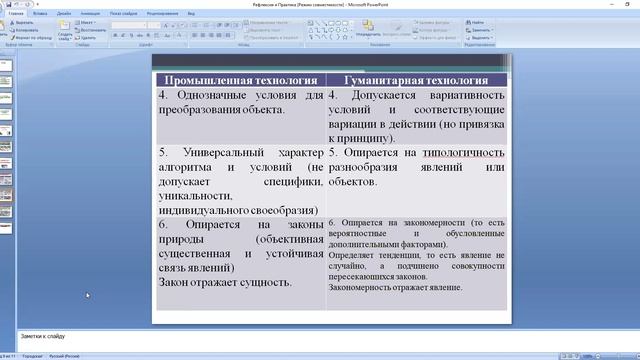Decrease font size with shrink font icon
640x360 pixels.
pos(173,25)
